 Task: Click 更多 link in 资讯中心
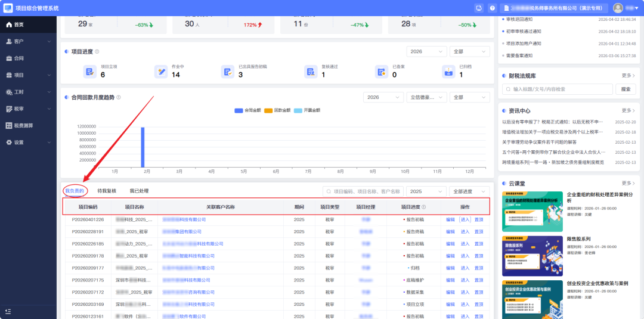click(628, 110)
